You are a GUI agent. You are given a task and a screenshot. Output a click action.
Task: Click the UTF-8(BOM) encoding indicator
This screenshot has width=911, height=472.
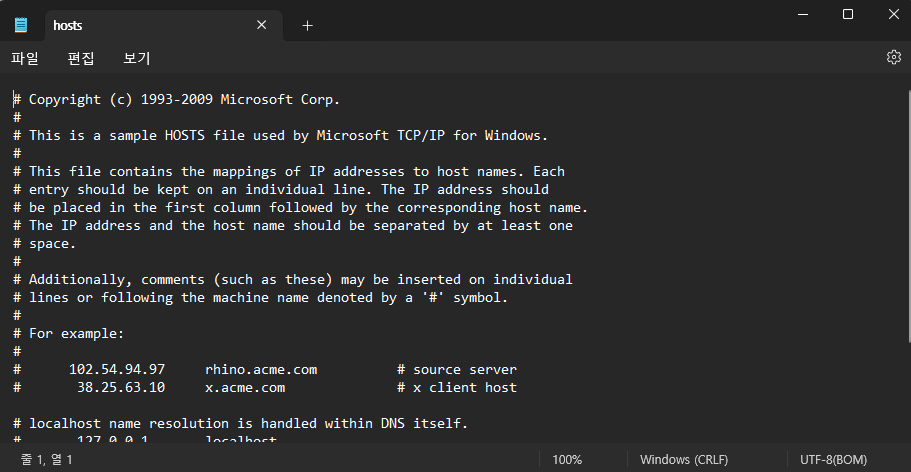pyautogui.click(x=833, y=460)
